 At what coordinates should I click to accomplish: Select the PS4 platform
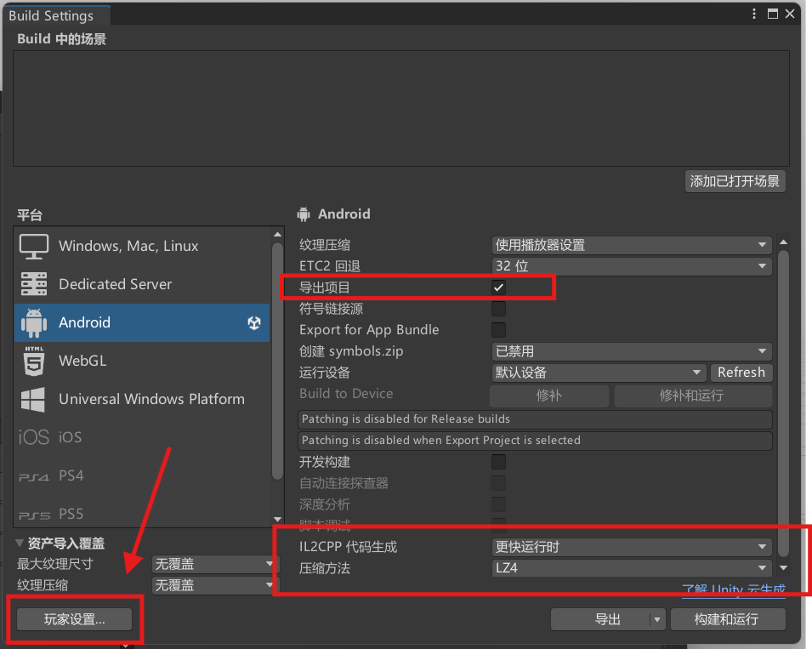tap(142, 476)
